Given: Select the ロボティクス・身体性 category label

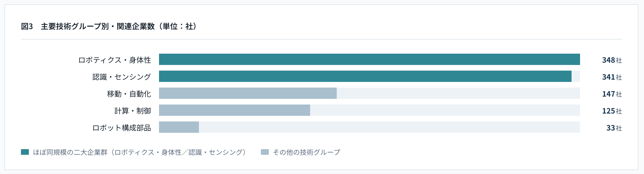Looking at the screenshot, I should pyautogui.click(x=115, y=60).
